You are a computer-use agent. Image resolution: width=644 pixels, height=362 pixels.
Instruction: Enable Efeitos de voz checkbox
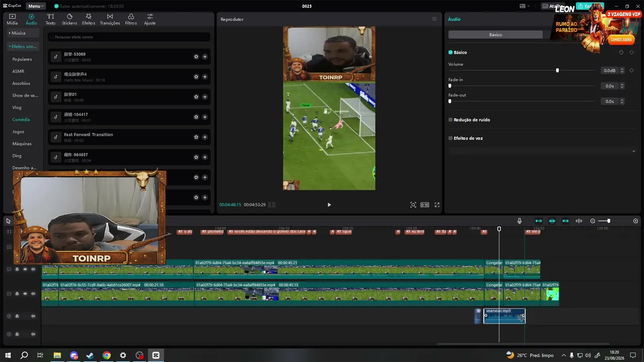tap(451, 138)
